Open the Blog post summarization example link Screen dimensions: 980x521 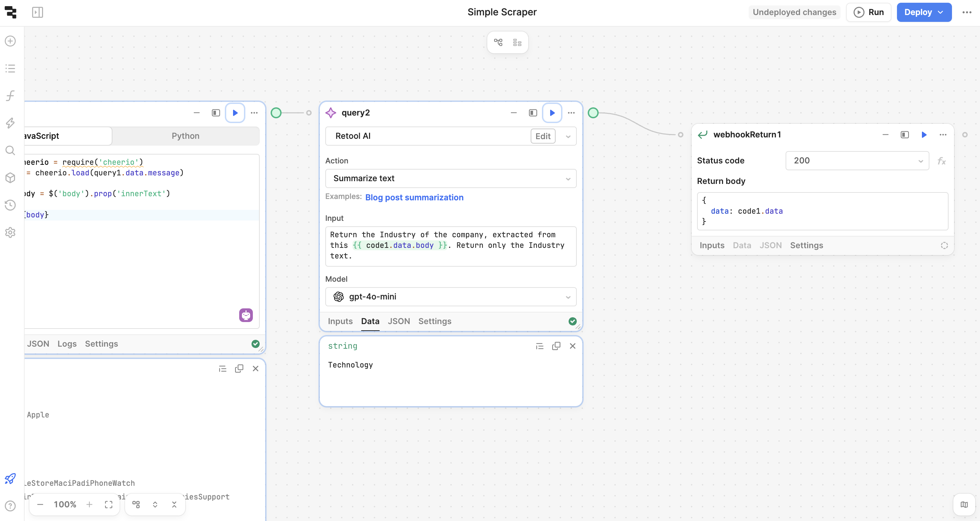(414, 197)
